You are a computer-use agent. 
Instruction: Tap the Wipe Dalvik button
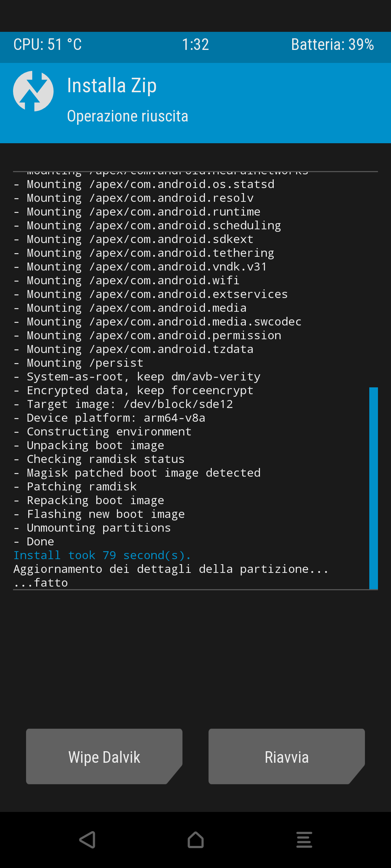[104, 756]
